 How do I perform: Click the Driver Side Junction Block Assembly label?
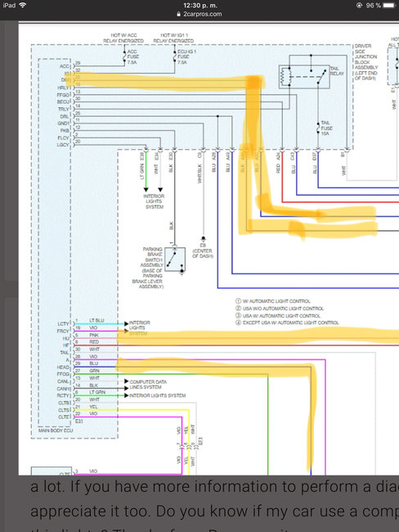click(365, 62)
